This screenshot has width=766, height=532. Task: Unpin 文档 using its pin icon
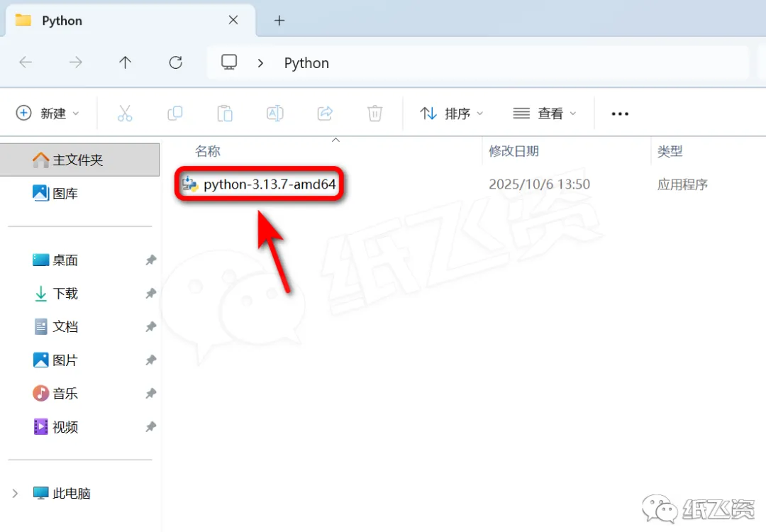(x=151, y=326)
